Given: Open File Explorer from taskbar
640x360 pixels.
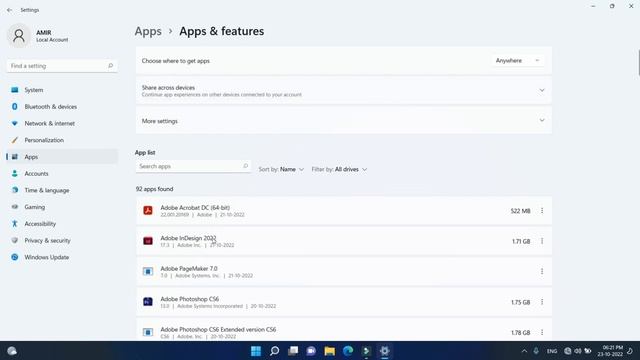Looking at the screenshot, I should tap(329, 351).
